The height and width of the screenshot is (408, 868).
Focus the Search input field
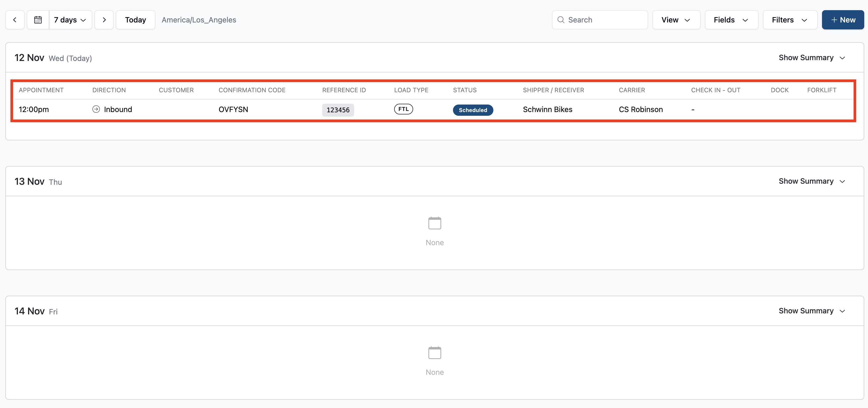600,20
